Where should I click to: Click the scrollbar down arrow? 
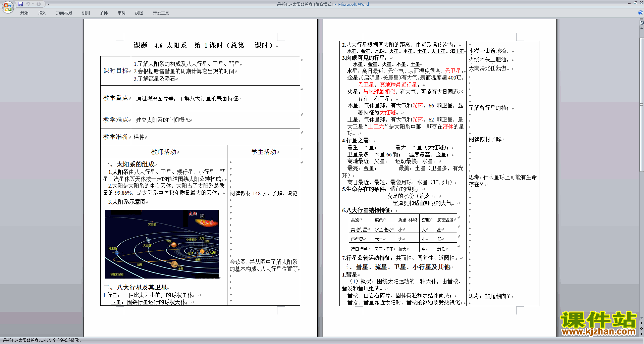click(x=642, y=318)
